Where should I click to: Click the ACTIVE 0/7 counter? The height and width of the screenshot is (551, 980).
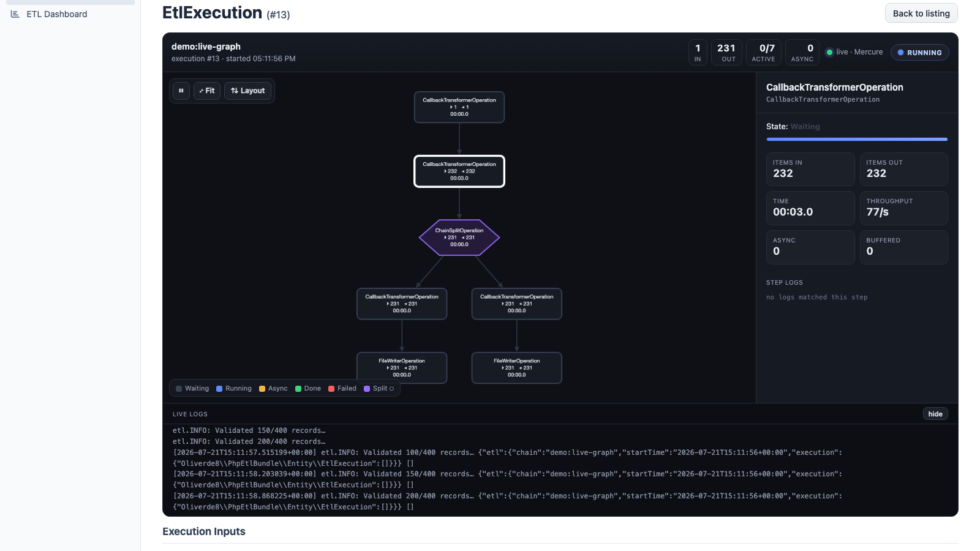click(764, 53)
